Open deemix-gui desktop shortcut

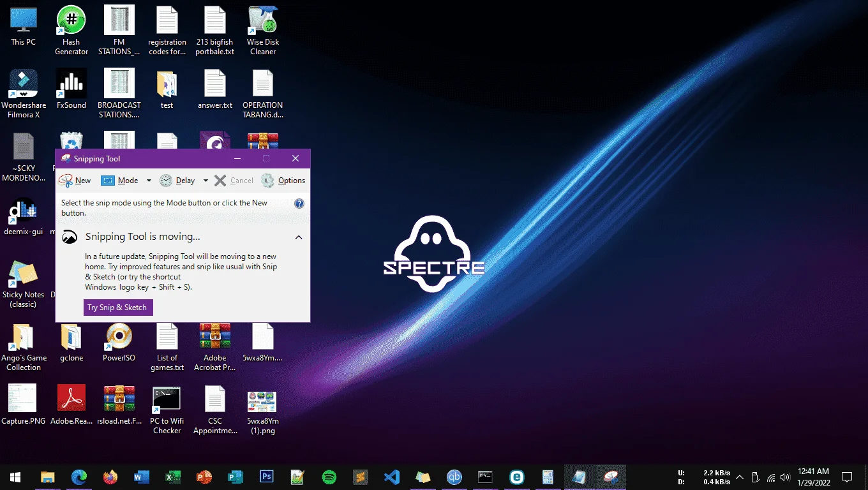24,218
